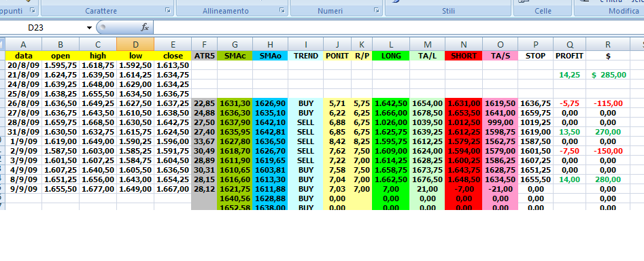The height and width of the screenshot is (261, 644).
Task: Open the Appunti dialog launcher icon
Action: click(x=33, y=10)
